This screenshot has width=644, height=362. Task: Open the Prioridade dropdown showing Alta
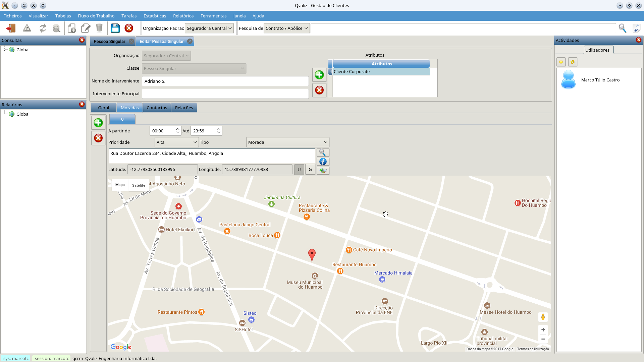pos(176,142)
